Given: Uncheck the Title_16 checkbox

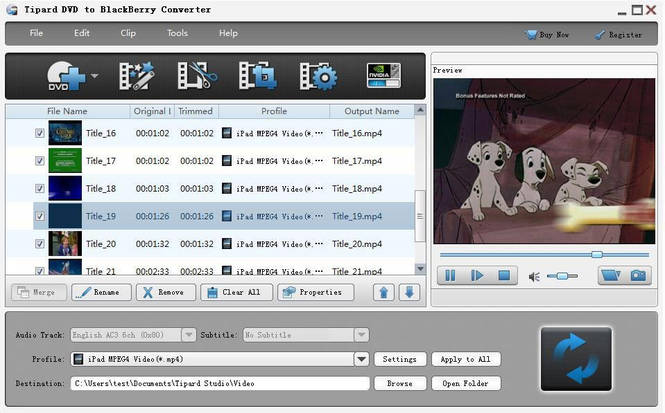Looking at the screenshot, I should tap(39, 133).
